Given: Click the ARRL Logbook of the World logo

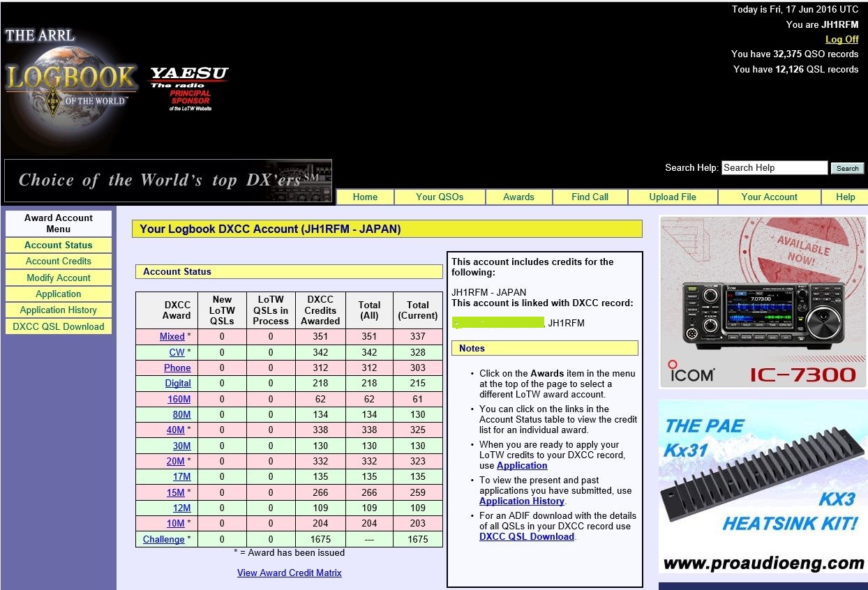Looking at the screenshot, I should point(70,76).
